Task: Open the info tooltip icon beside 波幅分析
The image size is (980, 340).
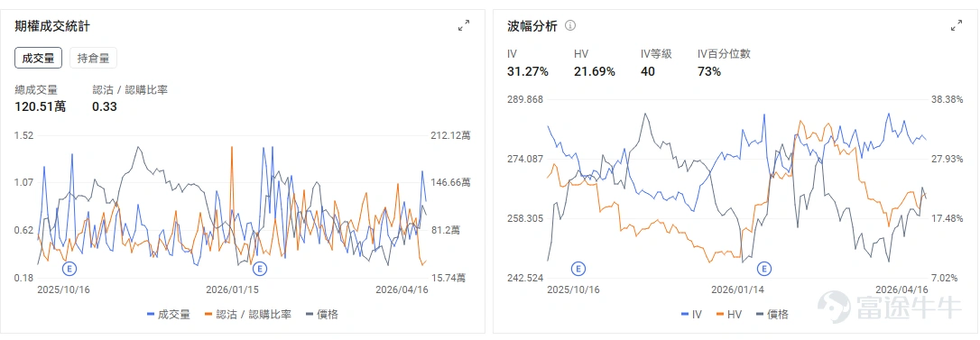Action: [570, 25]
